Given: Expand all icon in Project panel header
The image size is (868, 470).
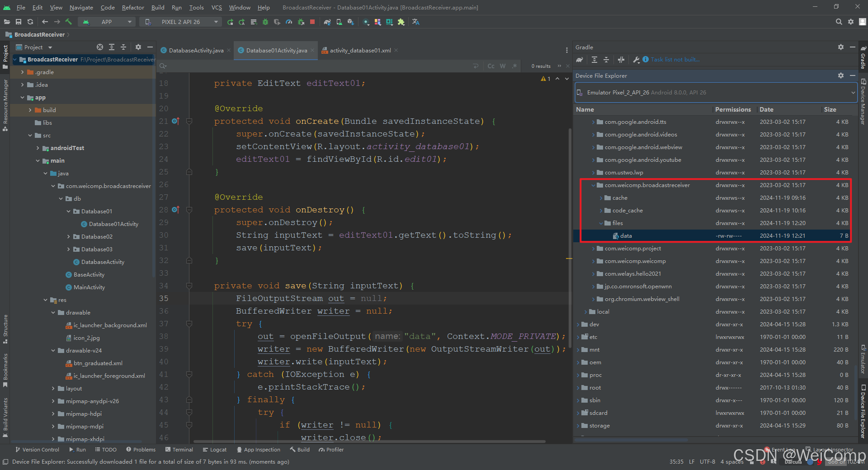Looking at the screenshot, I should pyautogui.click(x=112, y=47).
